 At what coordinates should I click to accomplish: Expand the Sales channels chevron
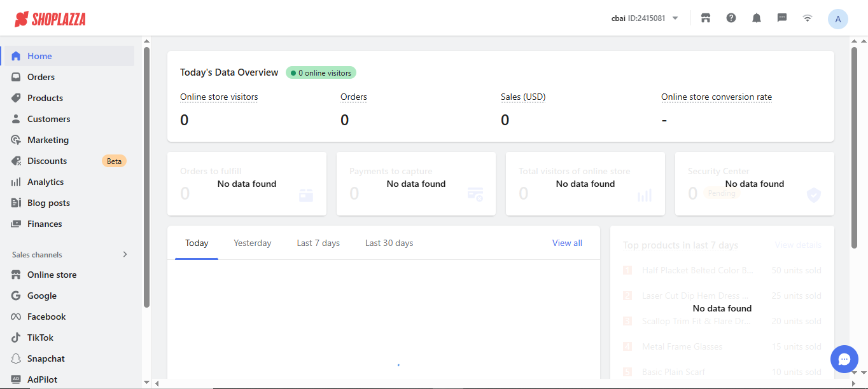coord(125,254)
